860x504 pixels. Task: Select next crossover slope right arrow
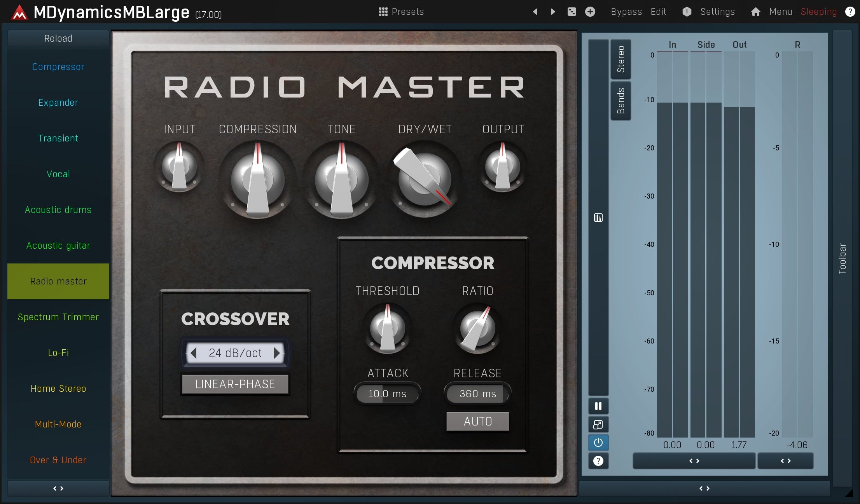[x=277, y=353]
